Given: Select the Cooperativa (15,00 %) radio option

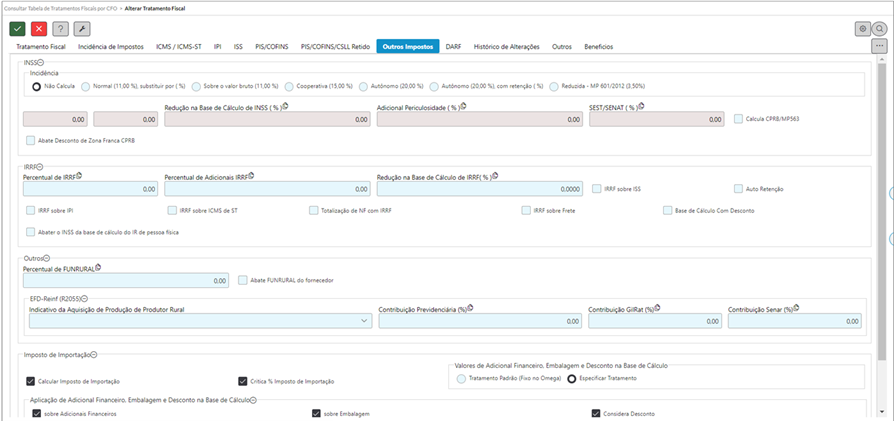Looking at the screenshot, I should (x=290, y=86).
